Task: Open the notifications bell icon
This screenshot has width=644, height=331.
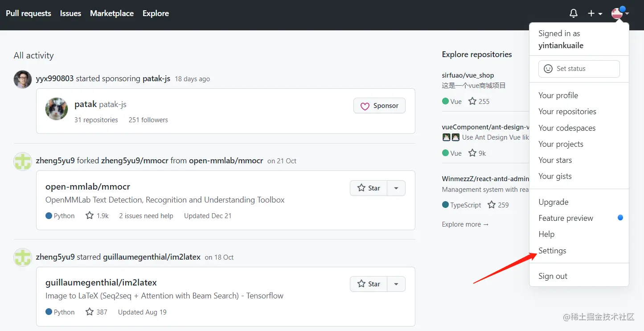Action: [574, 13]
